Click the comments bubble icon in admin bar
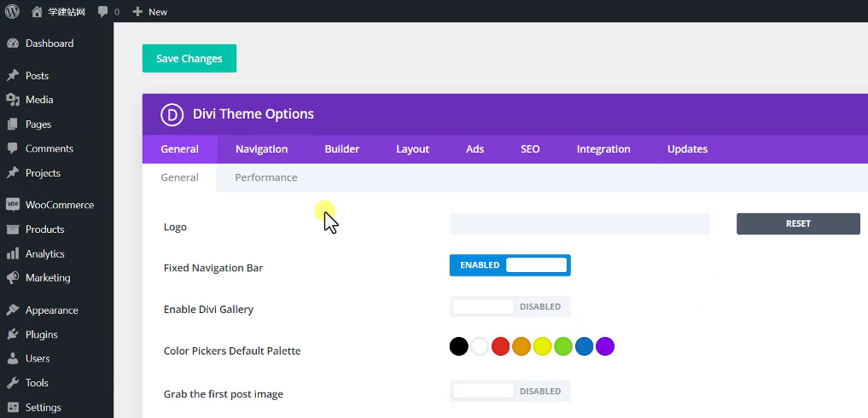868x418 pixels. pyautogui.click(x=103, y=12)
